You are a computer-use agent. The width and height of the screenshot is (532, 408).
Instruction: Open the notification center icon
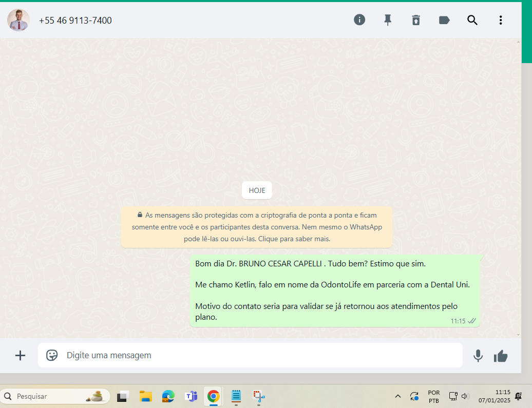[519, 396]
